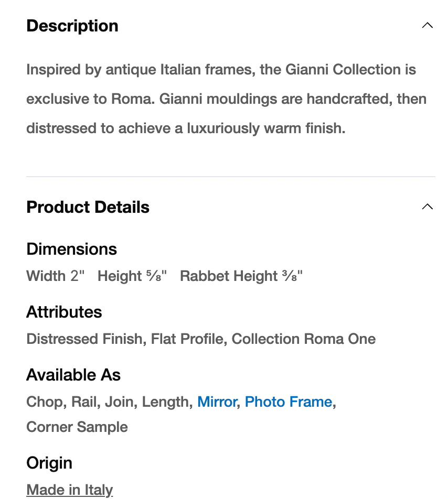Image resolution: width=448 pixels, height=499 pixels.
Task: Click the Chop availability option
Action: coord(44,402)
